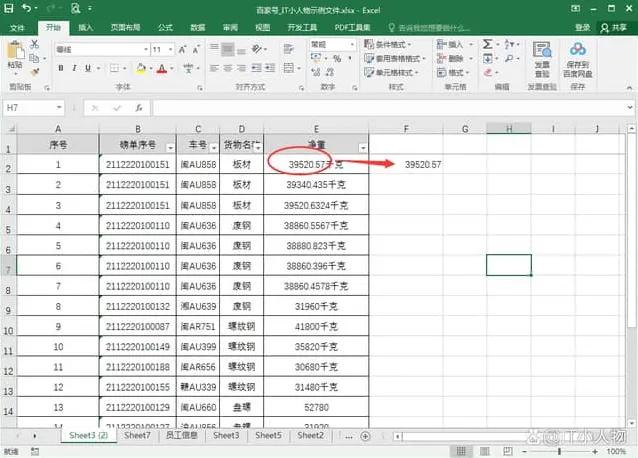Increase font size with large A

click(x=182, y=50)
